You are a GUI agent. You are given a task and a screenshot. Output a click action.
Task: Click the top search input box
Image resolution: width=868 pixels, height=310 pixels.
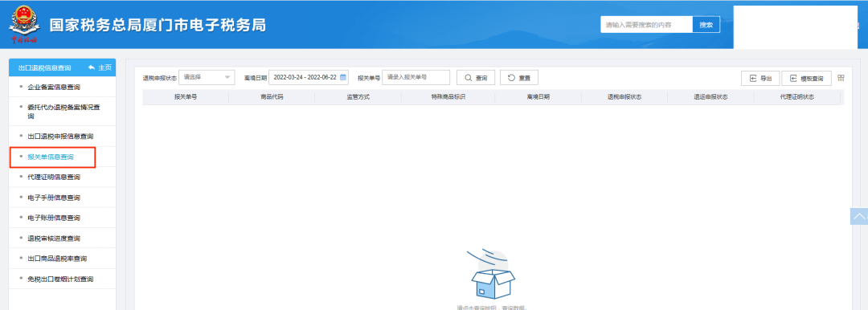click(646, 25)
